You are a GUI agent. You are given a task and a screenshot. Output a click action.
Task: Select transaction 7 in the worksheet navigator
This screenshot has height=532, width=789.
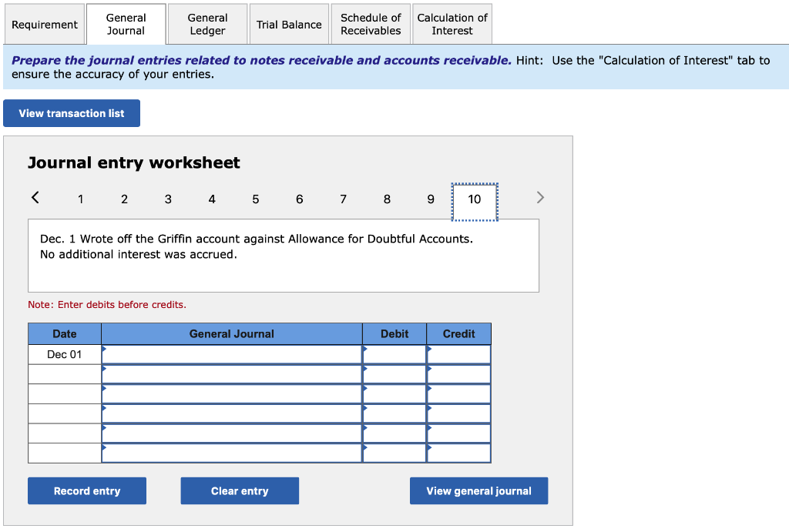(x=343, y=199)
